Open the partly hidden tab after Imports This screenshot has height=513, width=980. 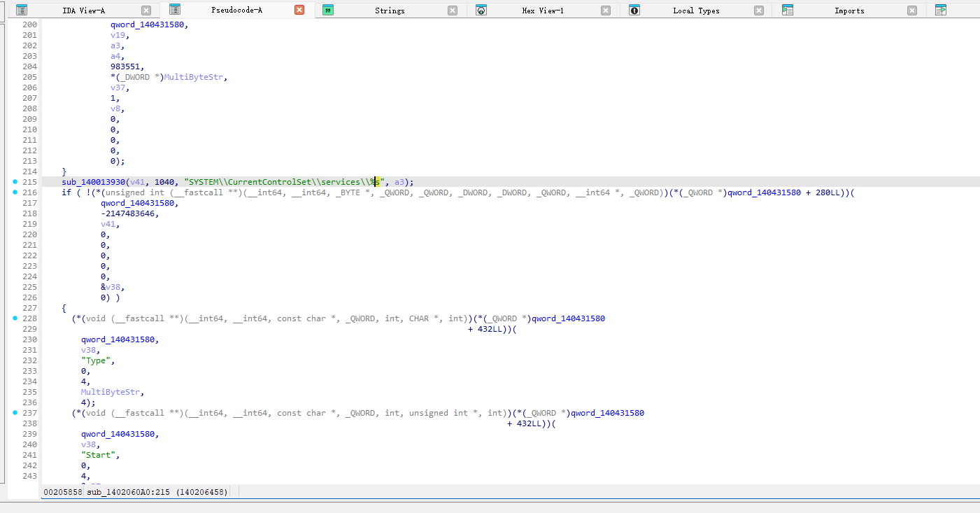[x=941, y=10]
